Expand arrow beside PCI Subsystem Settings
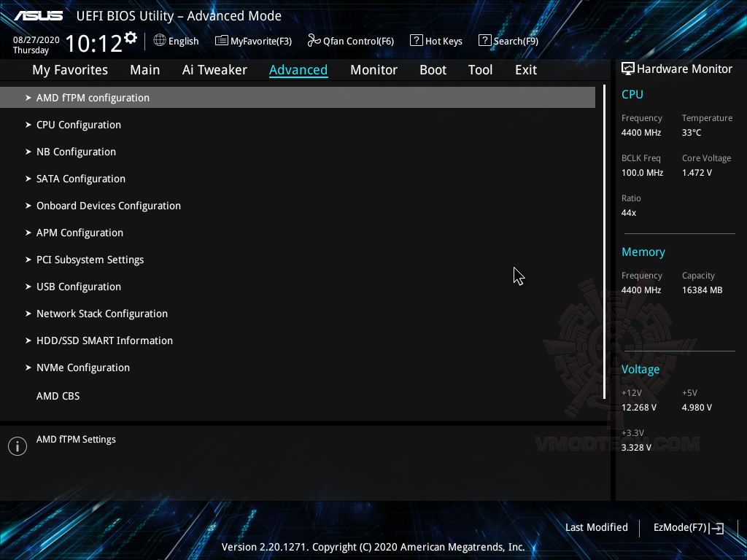This screenshot has width=747, height=560. (x=28, y=260)
